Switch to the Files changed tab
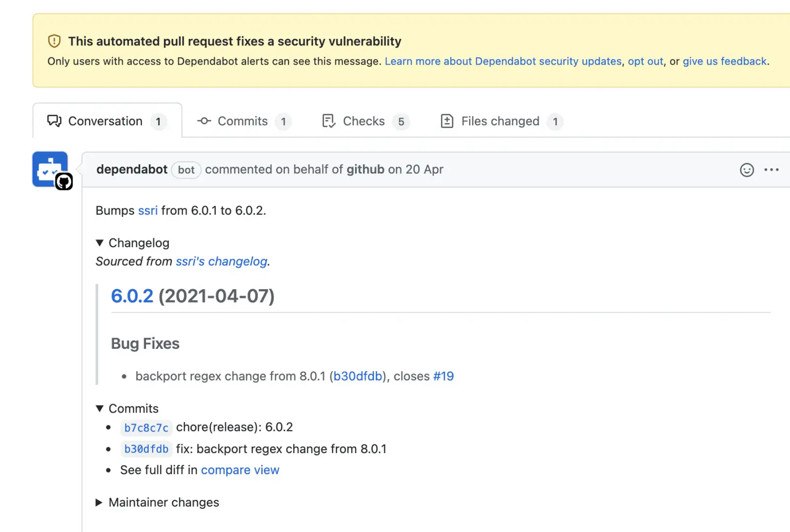 (x=502, y=121)
